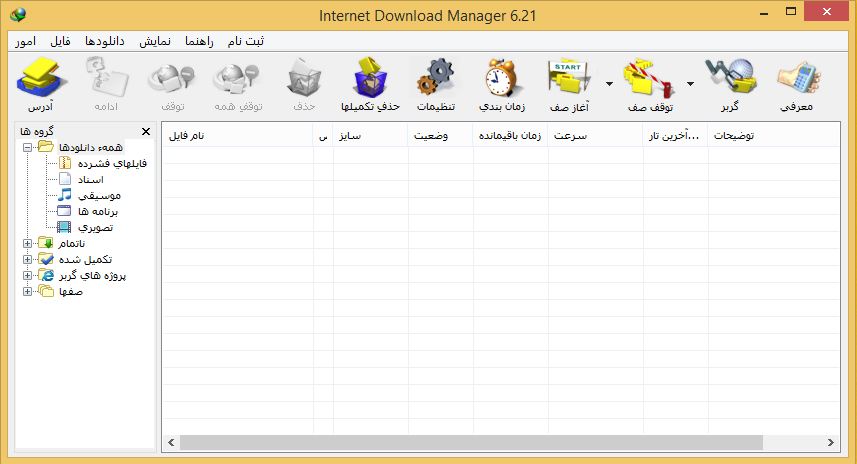Viewport: 857px width, 464px height.
Task: Collapse the همهء دانلودها tree node
Action: [27, 147]
